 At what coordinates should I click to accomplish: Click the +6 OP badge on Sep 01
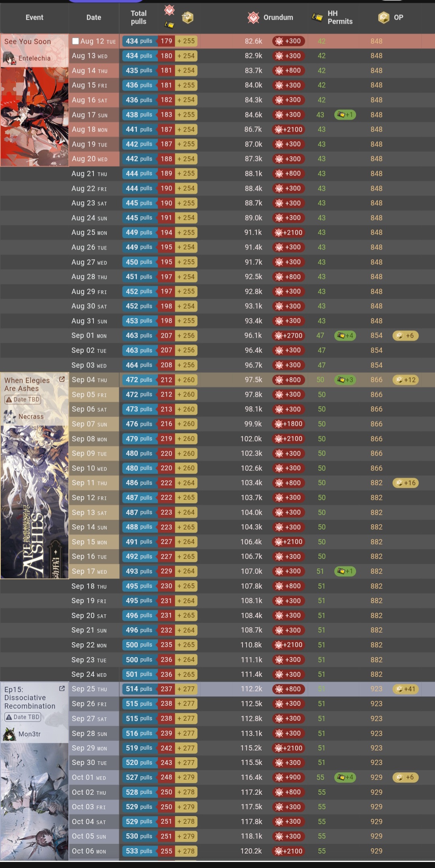(x=406, y=335)
